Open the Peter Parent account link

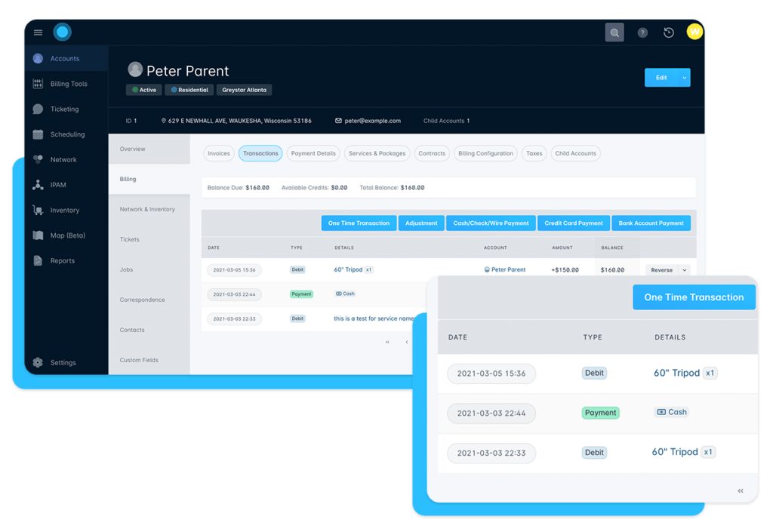[x=508, y=270]
